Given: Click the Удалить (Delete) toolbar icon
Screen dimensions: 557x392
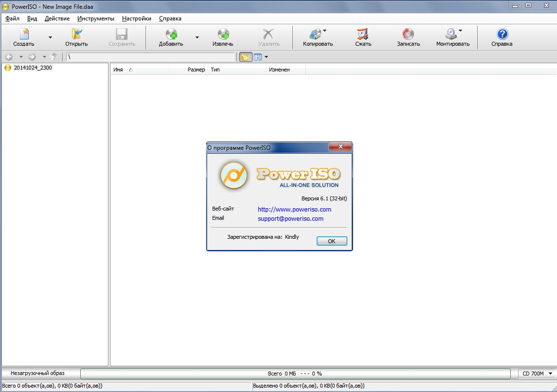Looking at the screenshot, I should 269,34.
